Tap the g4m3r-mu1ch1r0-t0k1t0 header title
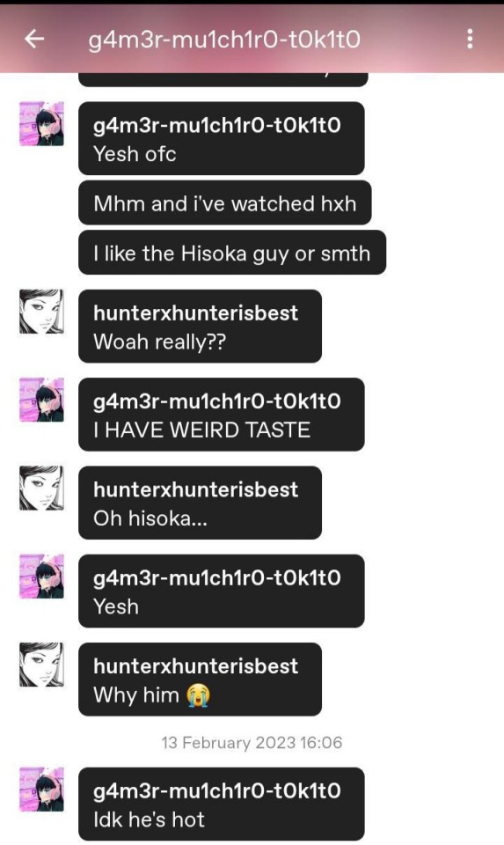This screenshot has height=845, width=504. click(x=224, y=40)
